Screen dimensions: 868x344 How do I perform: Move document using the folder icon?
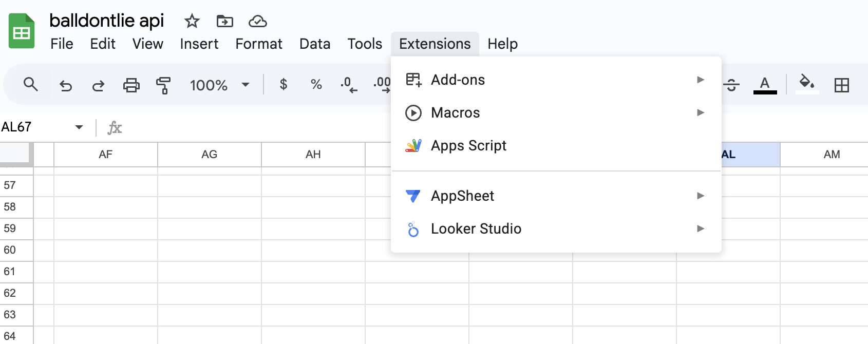(224, 21)
